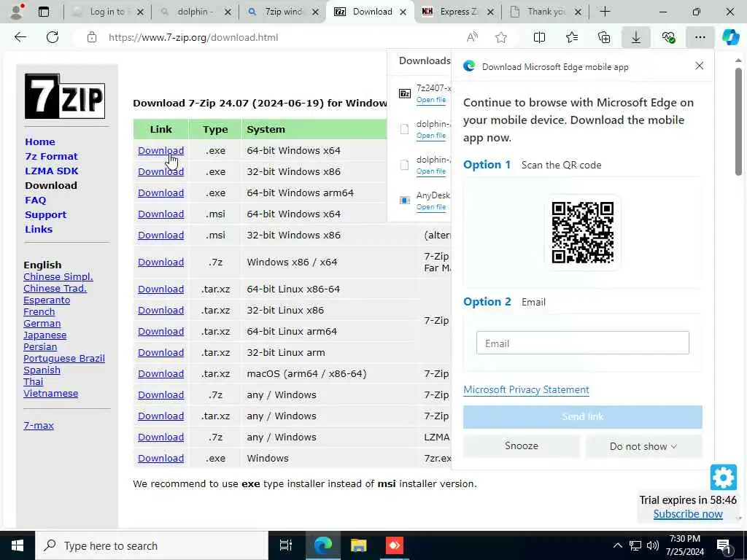Expand the 'Do not show' dropdown

pyautogui.click(x=643, y=446)
